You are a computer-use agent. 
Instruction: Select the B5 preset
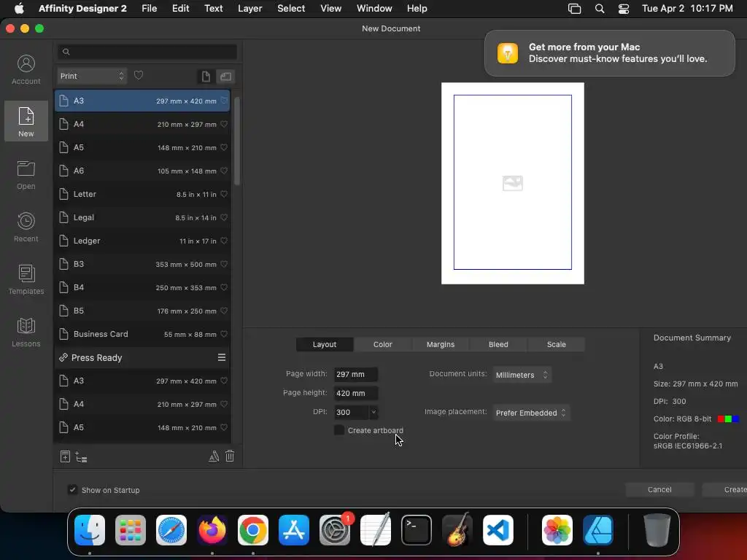click(142, 311)
